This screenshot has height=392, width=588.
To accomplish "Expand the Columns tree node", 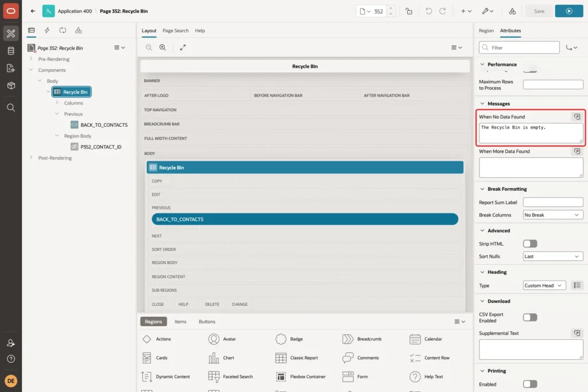I will pyautogui.click(x=57, y=103).
